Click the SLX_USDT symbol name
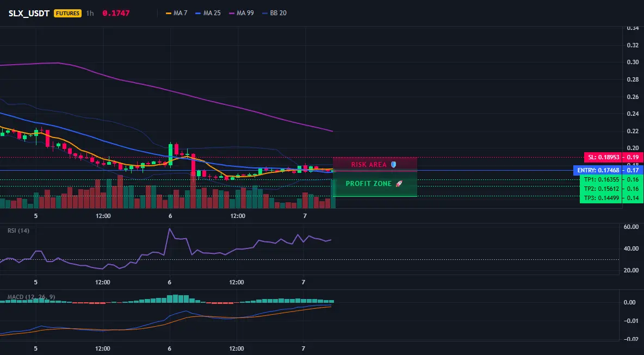This screenshot has width=644, height=355. click(x=29, y=13)
